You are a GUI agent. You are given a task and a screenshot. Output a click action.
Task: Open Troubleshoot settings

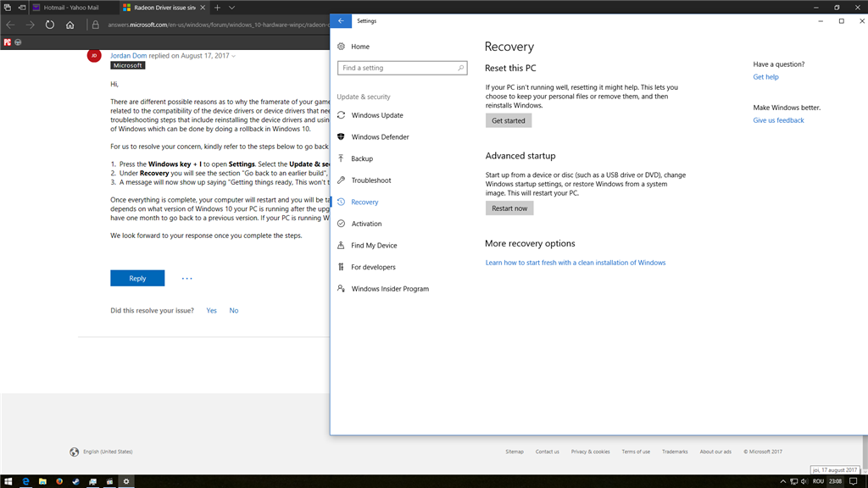371,180
